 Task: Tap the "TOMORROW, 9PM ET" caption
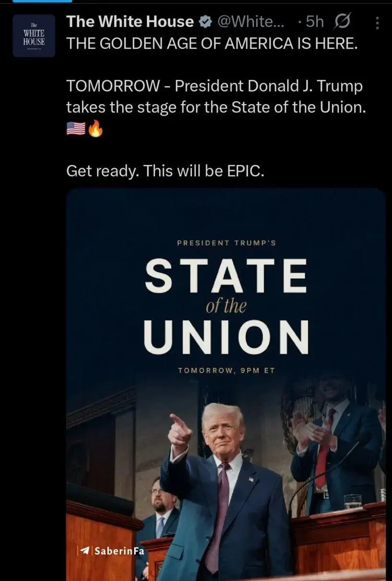coord(226,371)
